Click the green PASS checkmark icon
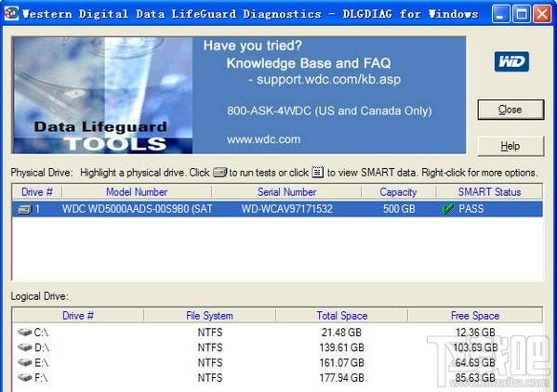This screenshot has height=392, width=557. point(448,209)
